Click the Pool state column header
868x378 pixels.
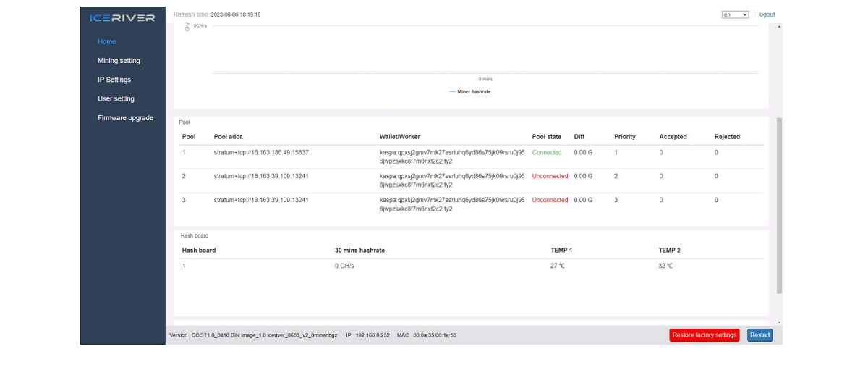click(x=546, y=137)
